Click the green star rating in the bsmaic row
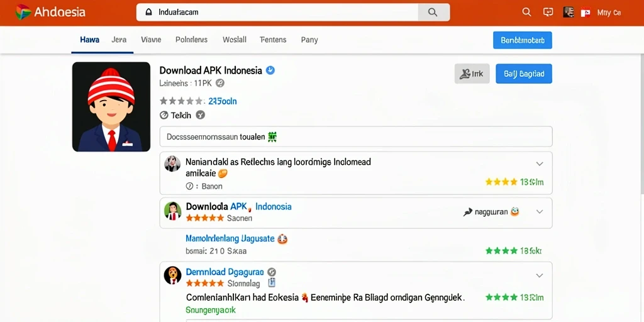The width and height of the screenshot is (644, 322). coord(501,250)
